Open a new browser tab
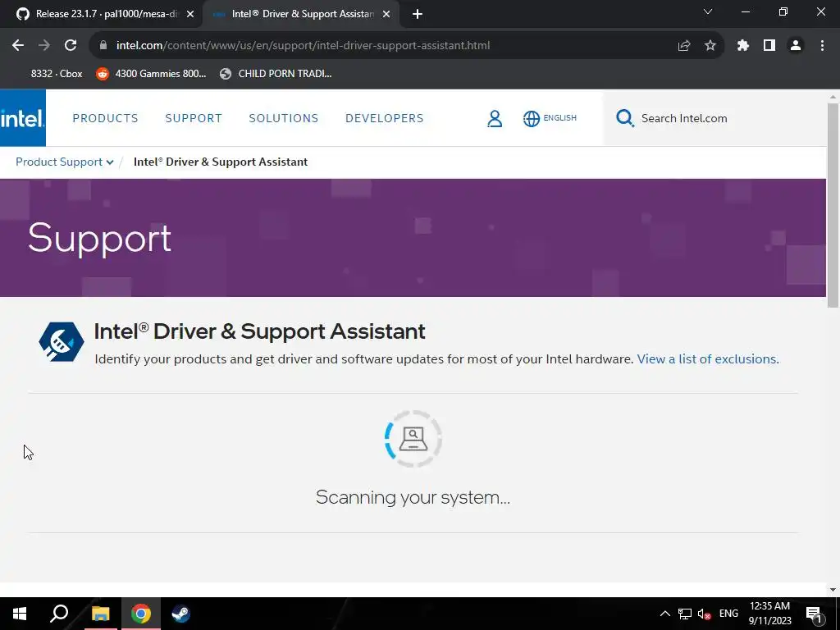The image size is (840, 630). coord(418,15)
